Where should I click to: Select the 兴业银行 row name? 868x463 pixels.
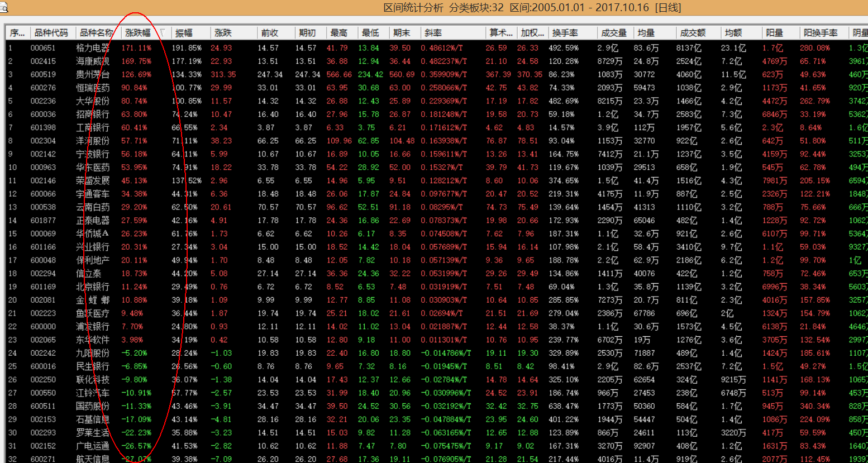click(93, 247)
